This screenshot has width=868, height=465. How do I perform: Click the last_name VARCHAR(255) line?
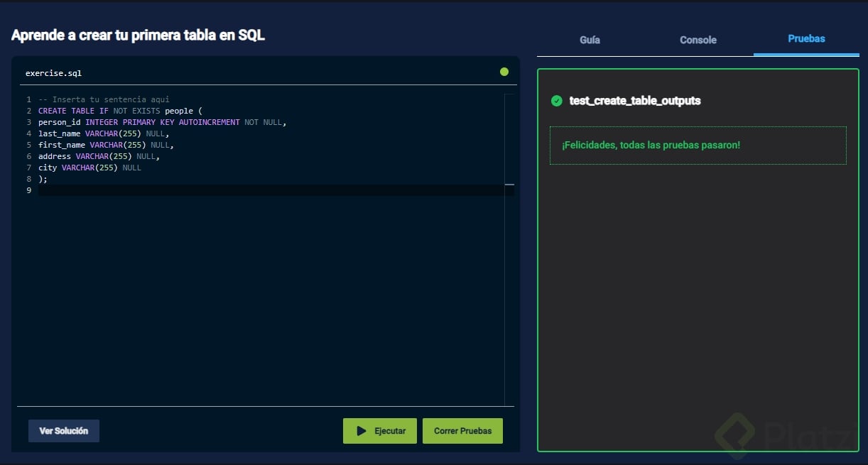(104, 133)
